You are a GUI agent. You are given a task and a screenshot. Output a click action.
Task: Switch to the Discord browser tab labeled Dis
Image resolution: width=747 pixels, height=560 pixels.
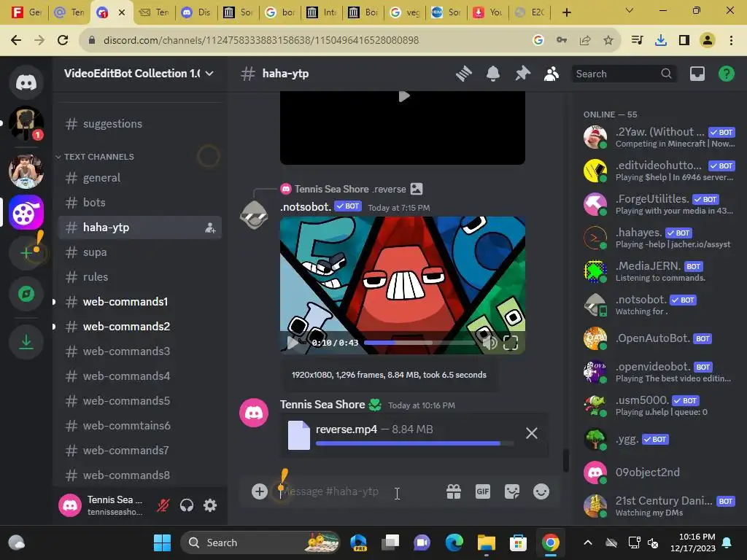(197, 12)
